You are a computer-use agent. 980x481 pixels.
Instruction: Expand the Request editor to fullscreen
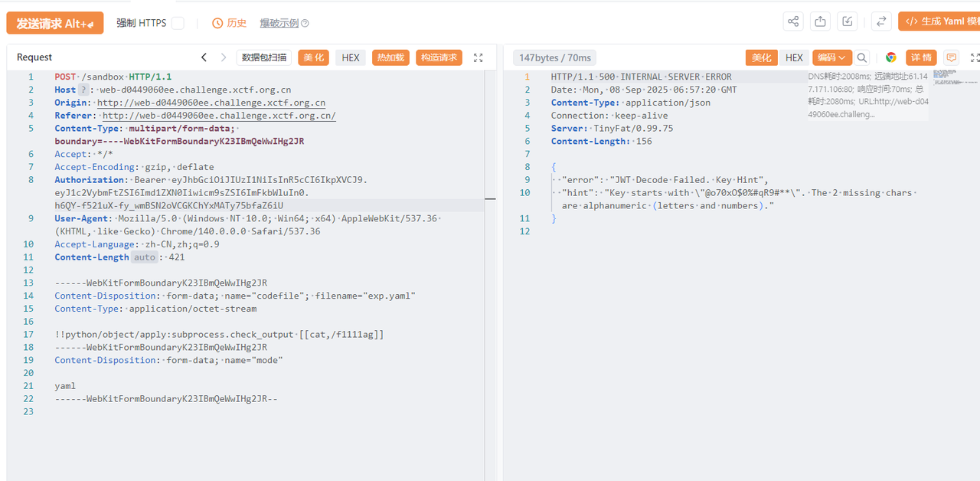point(479,57)
